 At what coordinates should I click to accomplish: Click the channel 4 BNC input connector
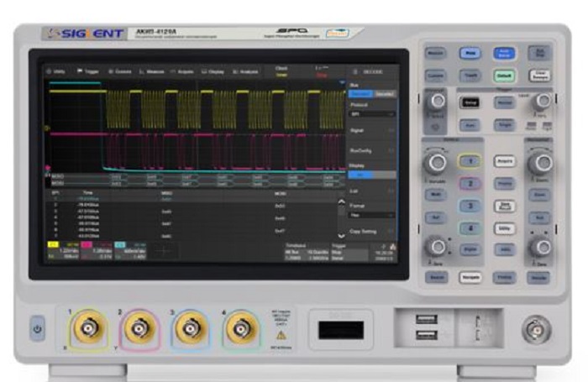[x=242, y=328]
